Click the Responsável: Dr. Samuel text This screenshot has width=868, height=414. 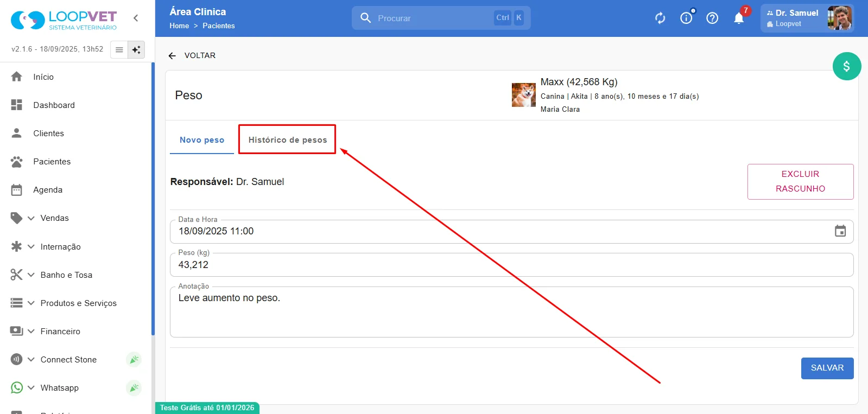pyautogui.click(x=227, y=182)
